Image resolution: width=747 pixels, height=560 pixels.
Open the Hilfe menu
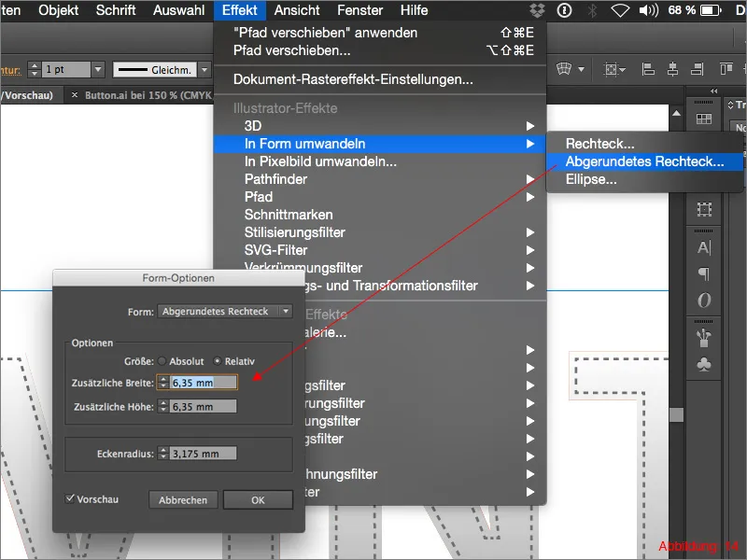click(x=414, y=10)
